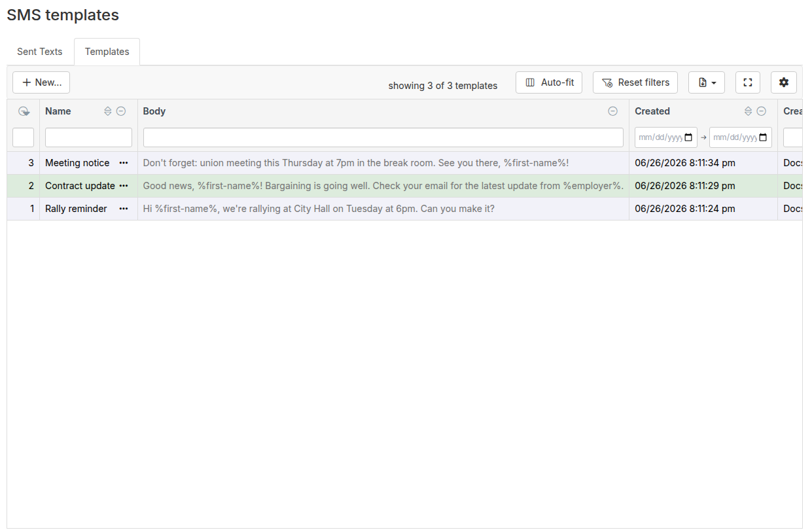Open Meeting notice row actions menu
812x530 pixels.
tap(124, 163)
